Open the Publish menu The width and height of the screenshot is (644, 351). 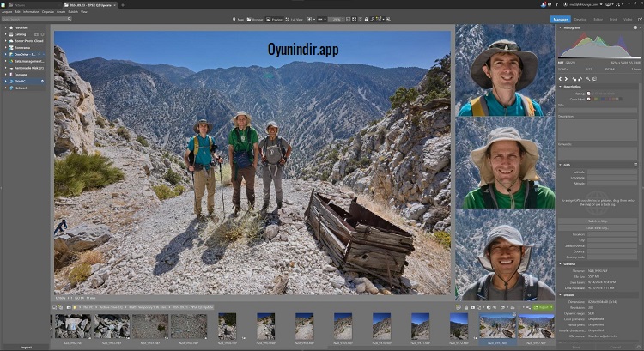(x=73, y=12)
